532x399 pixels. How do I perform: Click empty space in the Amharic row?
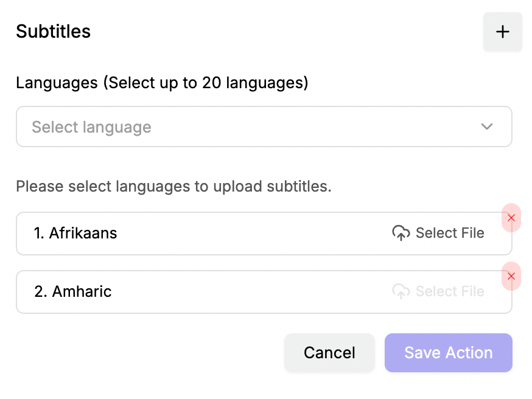tap(250, 291)
